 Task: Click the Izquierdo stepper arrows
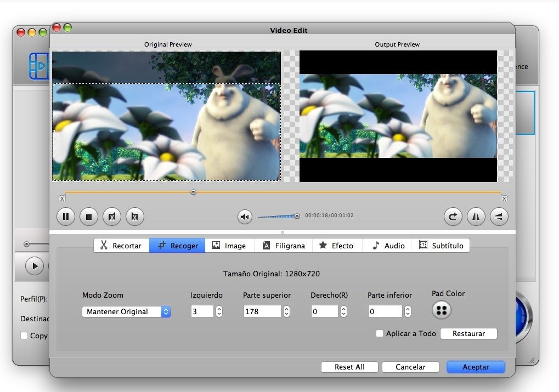tap(219, 311)
